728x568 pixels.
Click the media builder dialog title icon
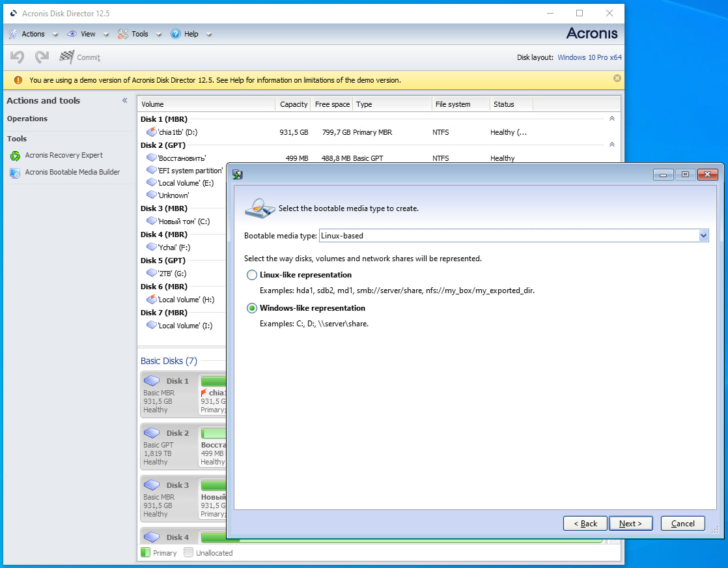pyautogui.click(x=238, y=174)
